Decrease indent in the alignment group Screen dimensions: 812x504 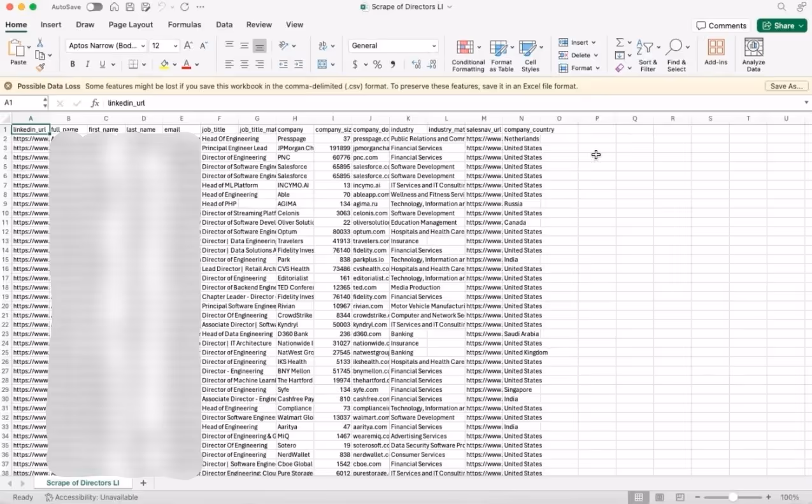tap(283, 64)
